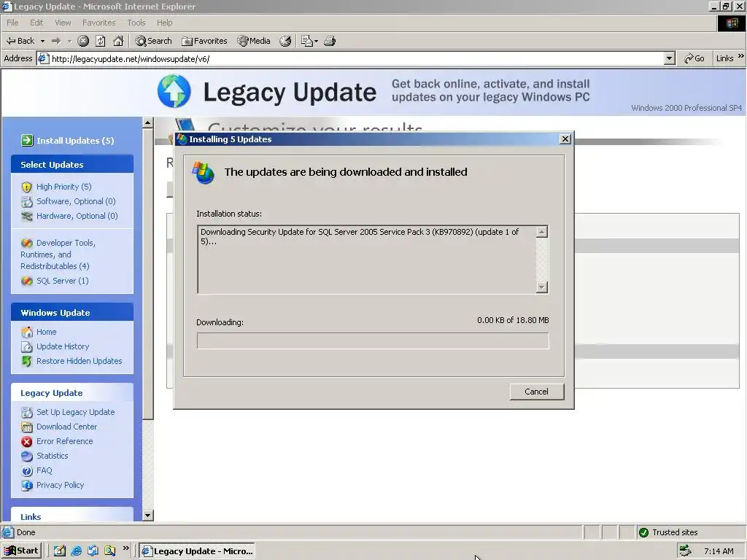
Task: Click the Restore Hidden Updates link
Action: tap(79, 361)
